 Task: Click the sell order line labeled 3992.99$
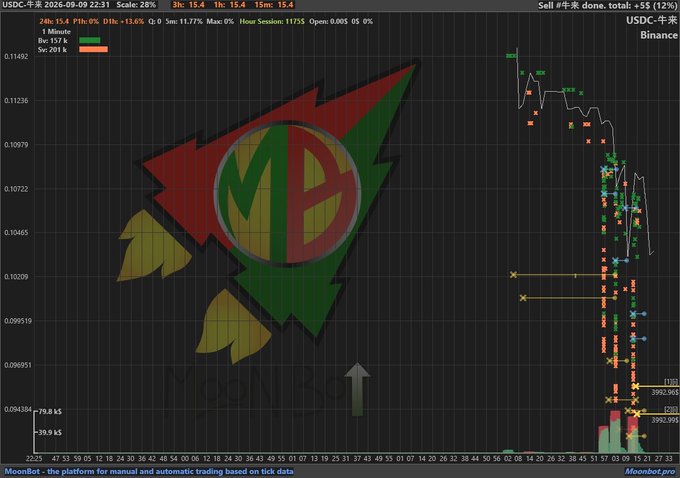coord(657,414)
